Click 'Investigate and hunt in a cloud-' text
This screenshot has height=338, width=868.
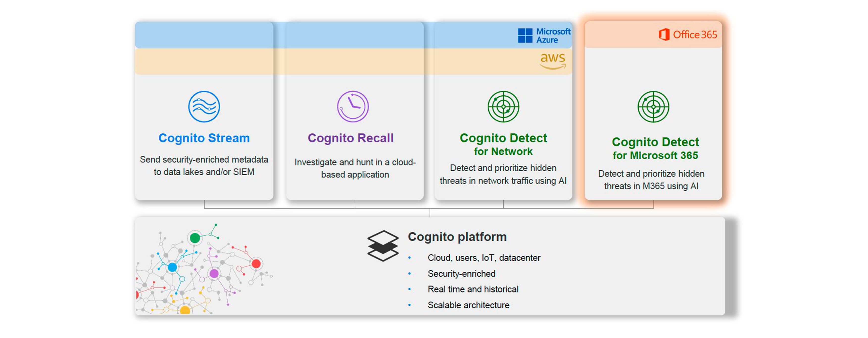point(355,162)
